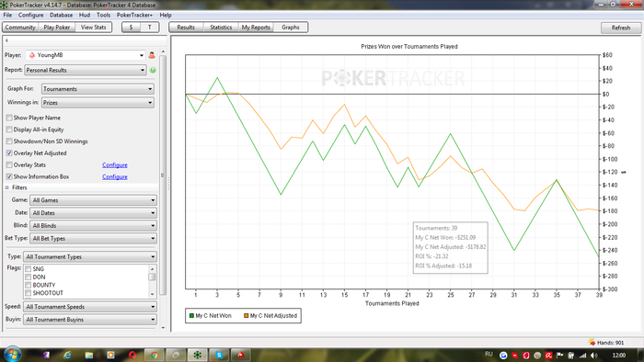This screenshot has height=362, width=644.
Task: Open Bet Type dropdown
Action: [93, 238]
